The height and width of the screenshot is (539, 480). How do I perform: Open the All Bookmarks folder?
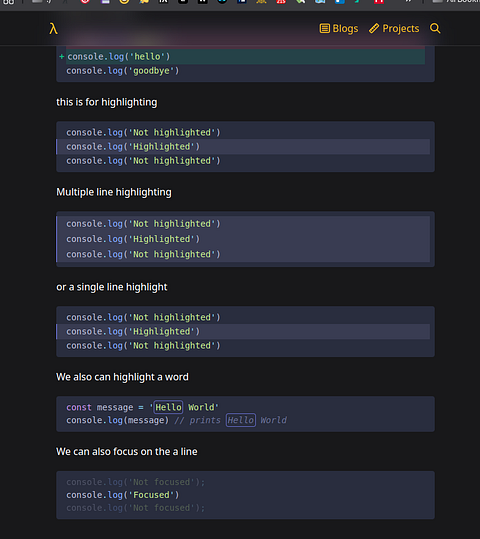tap(456, 1)
